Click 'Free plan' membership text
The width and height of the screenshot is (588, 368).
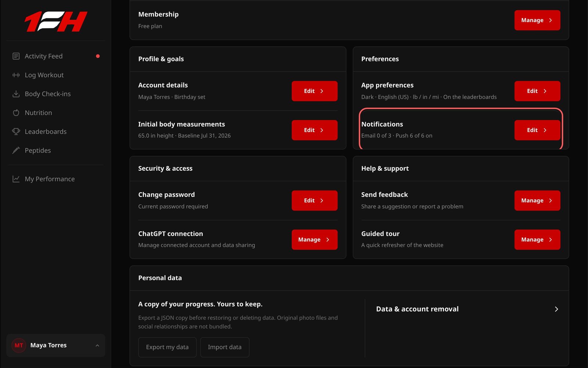[x=150, y=26]
